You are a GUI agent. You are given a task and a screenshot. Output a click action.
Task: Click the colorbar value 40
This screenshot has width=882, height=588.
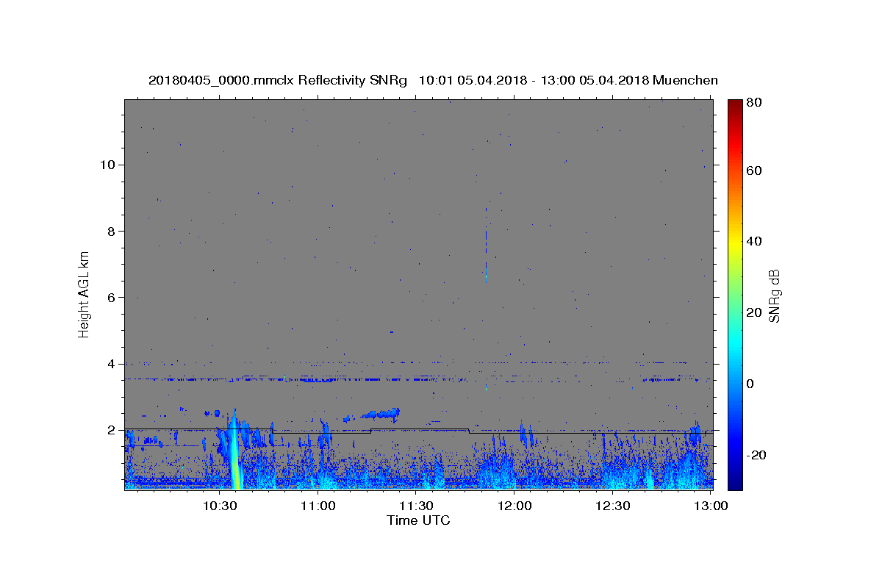(753, 241)
